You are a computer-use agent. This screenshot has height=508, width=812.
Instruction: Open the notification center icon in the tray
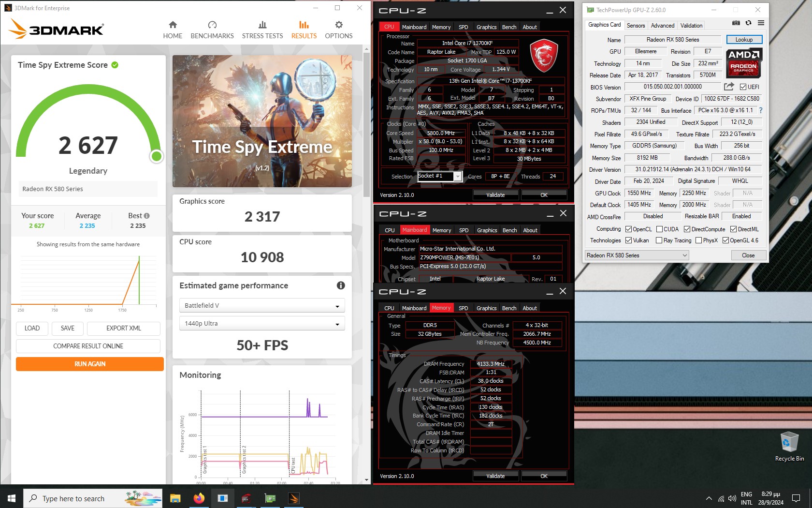(x=796, y=498)
